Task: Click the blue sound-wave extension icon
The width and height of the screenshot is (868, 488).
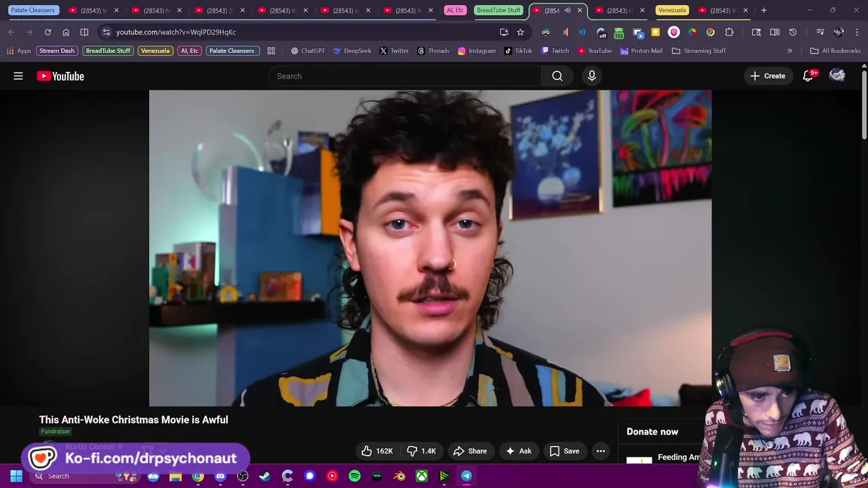Action: 582,32
